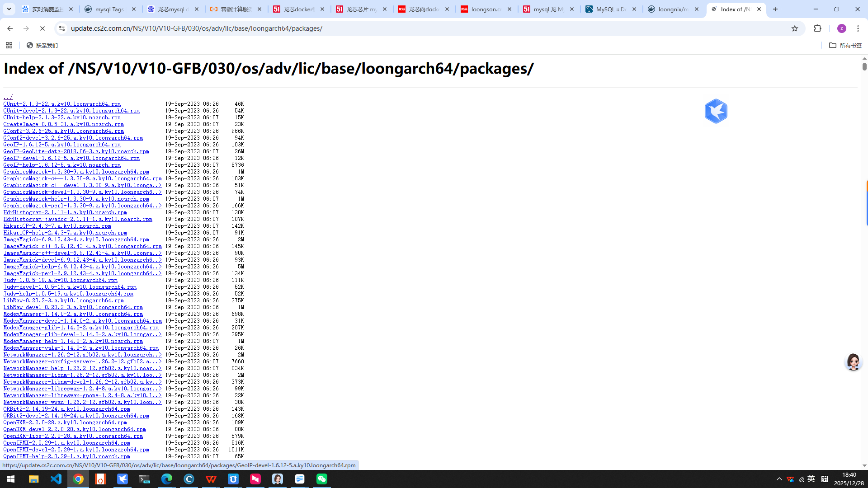The width and height of the screenshot is (868, 488).
Task: Open the avatar assistant icon
Action: (x=853, y=362)
